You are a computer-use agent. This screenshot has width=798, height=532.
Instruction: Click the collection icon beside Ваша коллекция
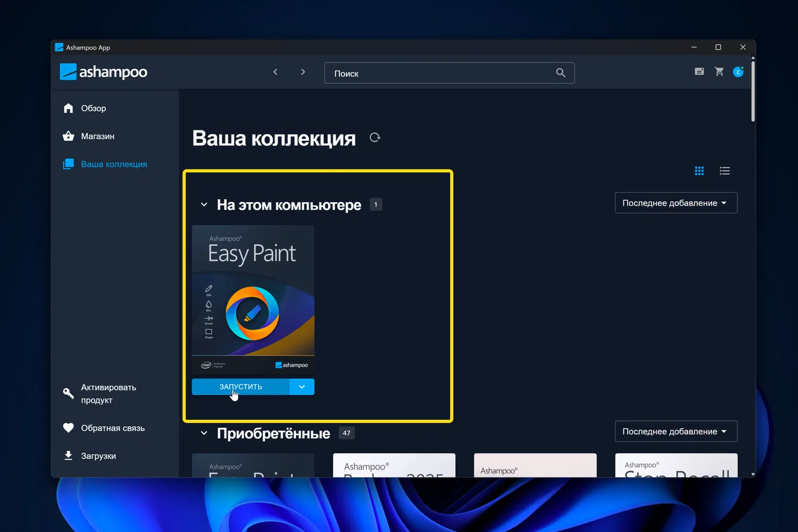click(69, 164)
